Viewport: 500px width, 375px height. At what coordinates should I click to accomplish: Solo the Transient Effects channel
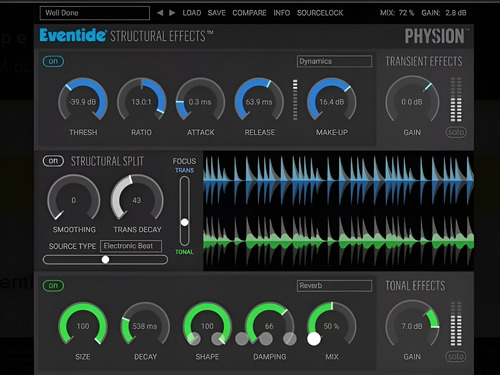[456, 132]
